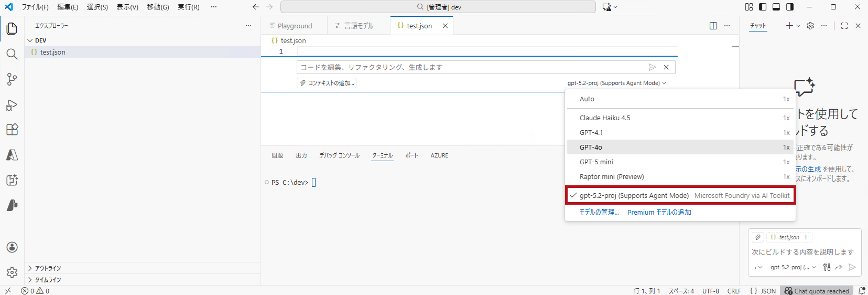Open the ファイル(F) menu
The image size is (868, 295).
[35, 7]
